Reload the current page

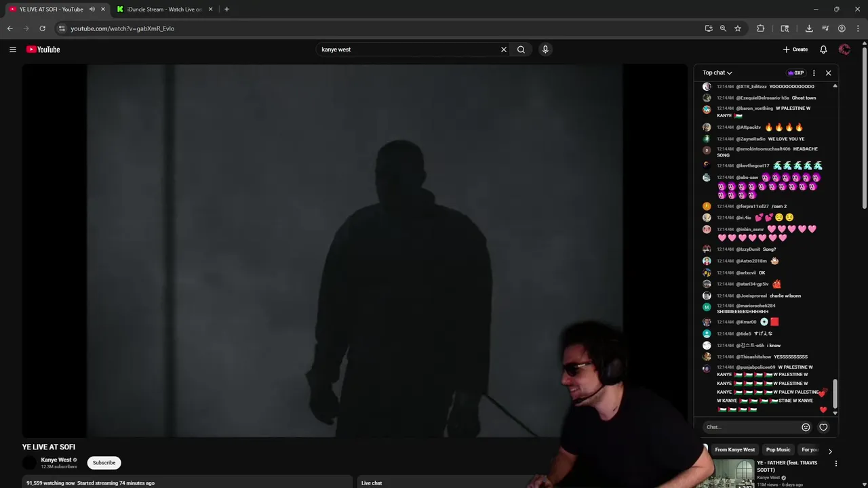pos(42,28)
